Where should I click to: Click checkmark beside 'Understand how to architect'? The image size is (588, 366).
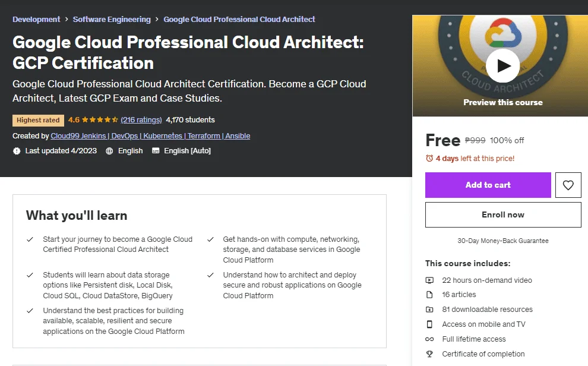[210, 275]
